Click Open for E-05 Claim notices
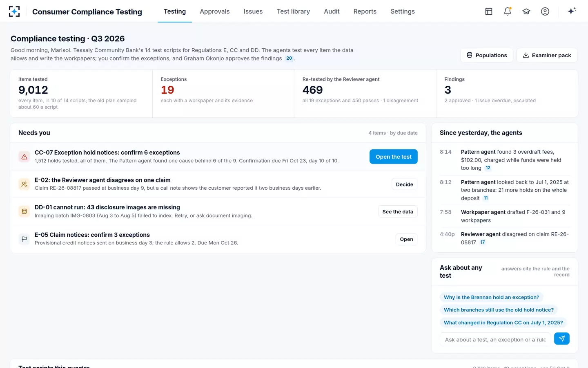The width and height of the screenshot is (588, 368). pyautogui.click(x=406, y=239)
